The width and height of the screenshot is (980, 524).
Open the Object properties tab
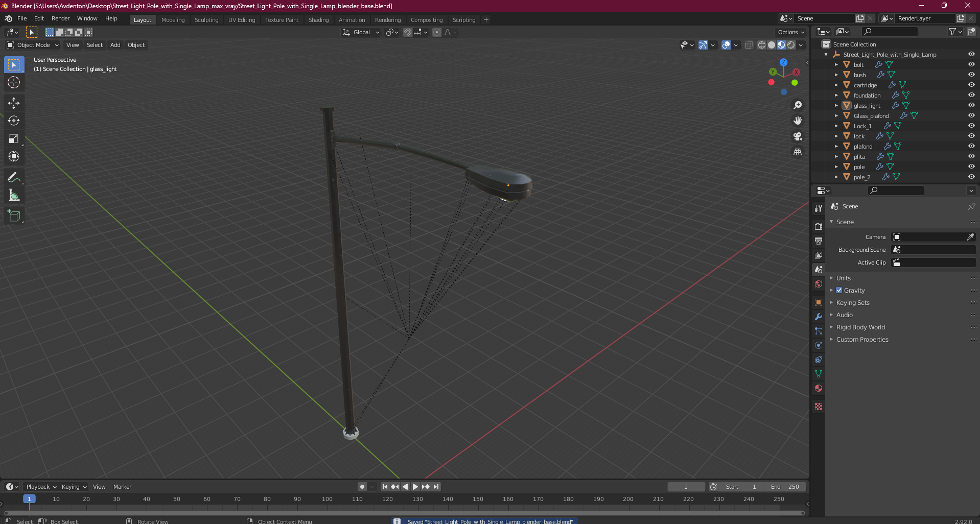(x=819, y=302)
